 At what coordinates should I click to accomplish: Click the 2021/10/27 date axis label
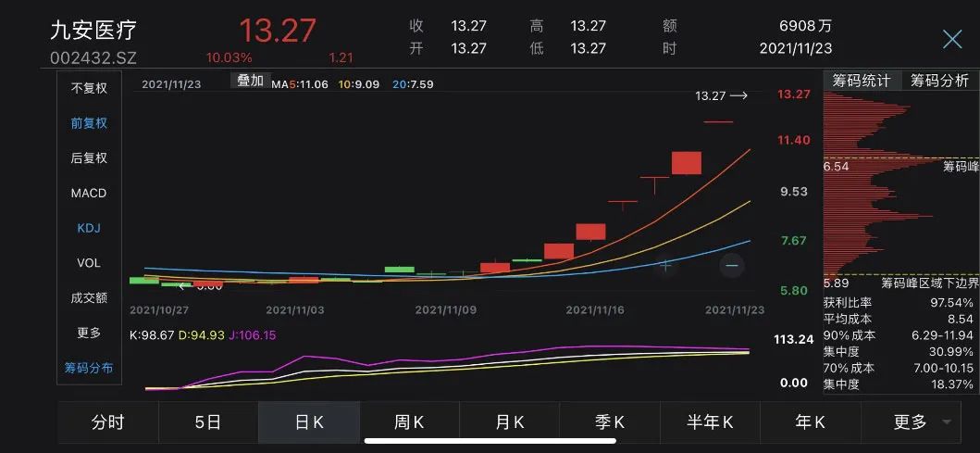coord(159,310)
